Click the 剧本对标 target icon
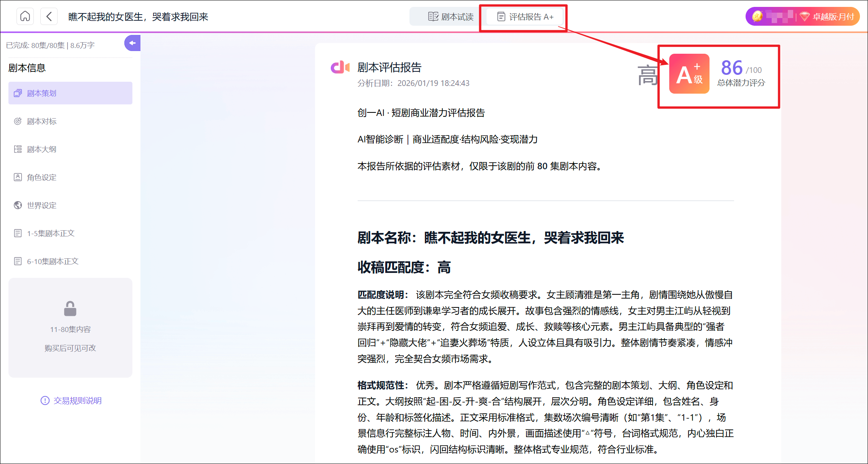This screenshot has width=868, height=464. [x=18, y=121]
